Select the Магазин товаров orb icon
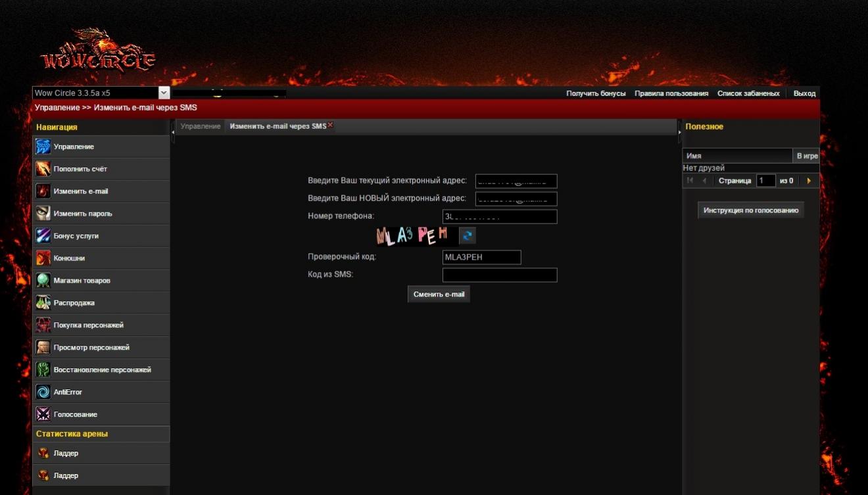The height and width of the screenshot is (495, 868). click(43, 281)
